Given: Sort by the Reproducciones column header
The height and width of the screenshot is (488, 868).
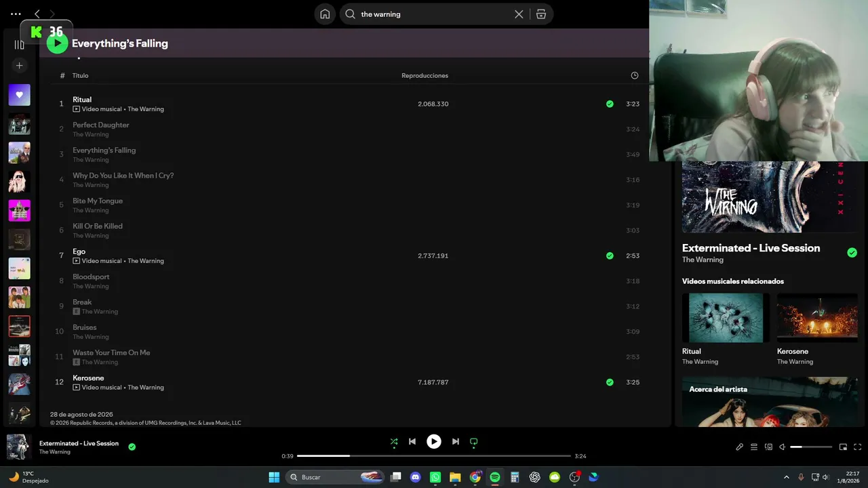Looking at the screenshot, I should 425,75.
